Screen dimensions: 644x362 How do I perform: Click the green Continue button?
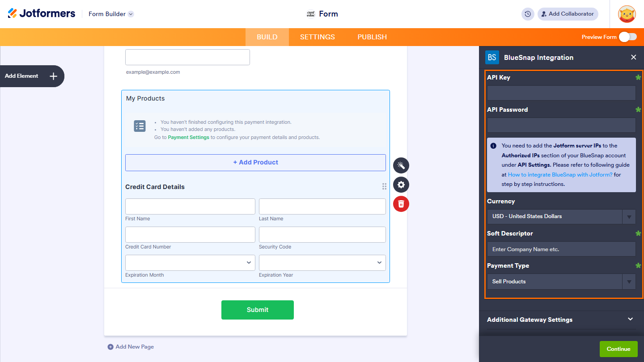619,349
